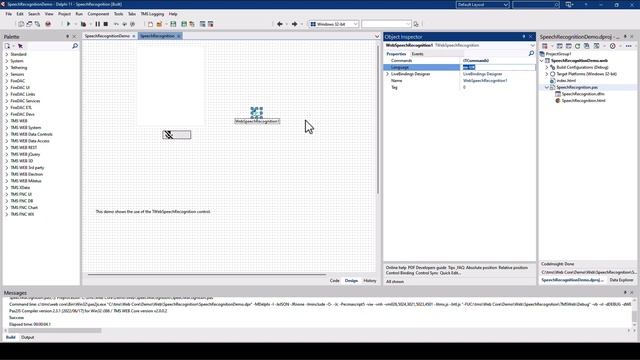640x360 pixels.
Task: Expand TMS WEB palette category
Action: [7, 121]
